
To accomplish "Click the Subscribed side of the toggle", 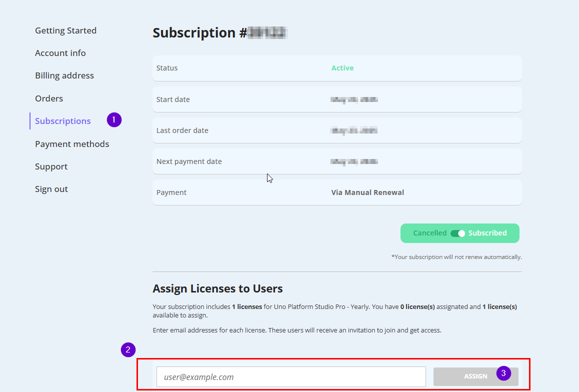I will tap(487, 233).
